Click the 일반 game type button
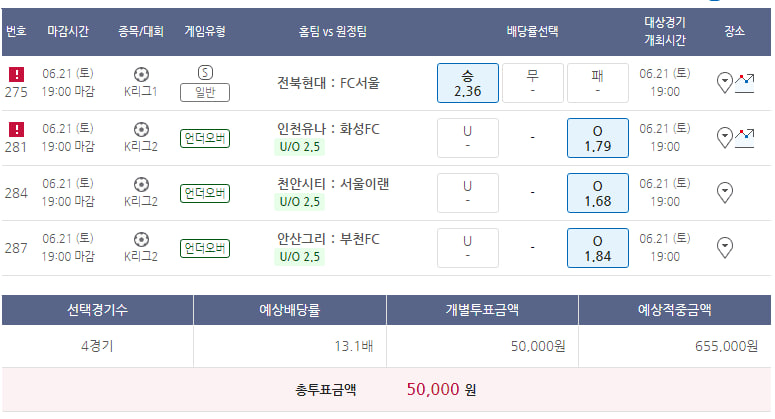This screenshot has width=775, height=419. [x=205, y=92]
